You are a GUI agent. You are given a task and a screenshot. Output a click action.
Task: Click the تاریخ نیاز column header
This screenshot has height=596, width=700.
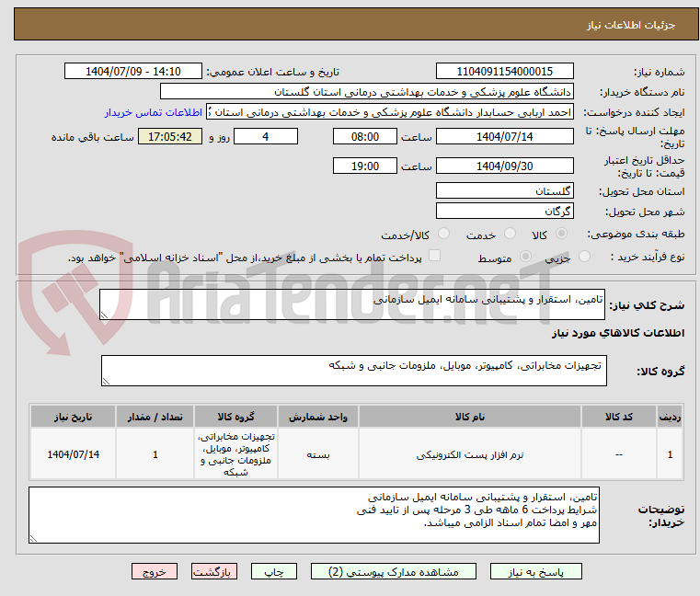(74, 417)
